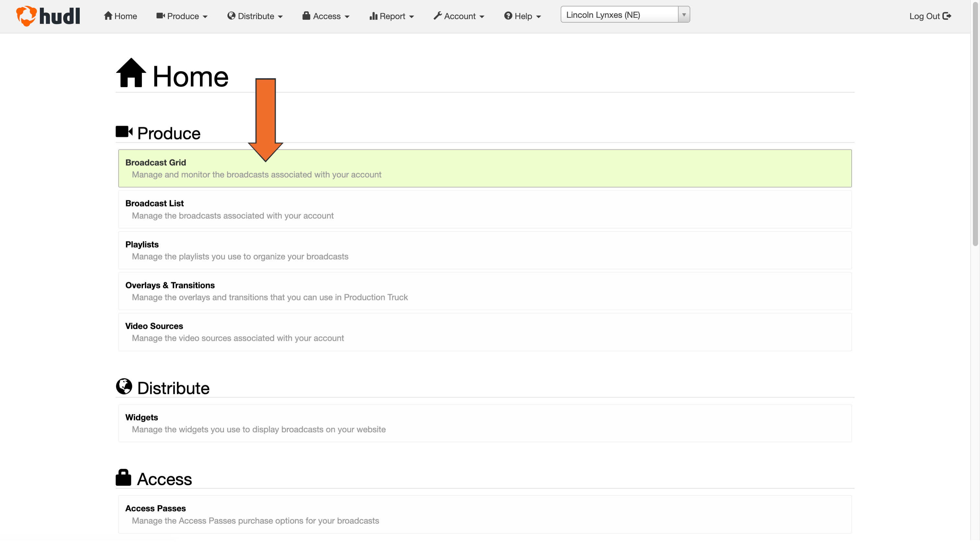The height and width of the screenshot is (556, 980).
Task: Click the log out arrow icon top right
Action: [x=948, y=16]
